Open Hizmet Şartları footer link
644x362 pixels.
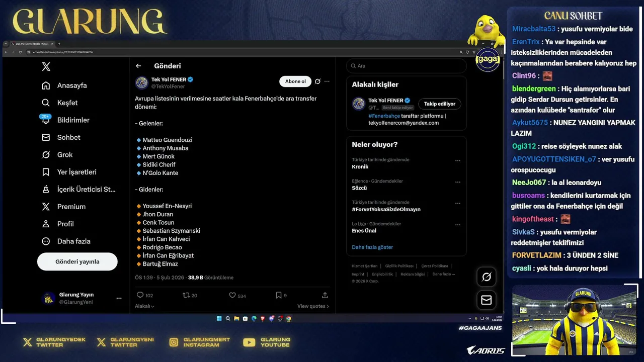pos(364,266)
